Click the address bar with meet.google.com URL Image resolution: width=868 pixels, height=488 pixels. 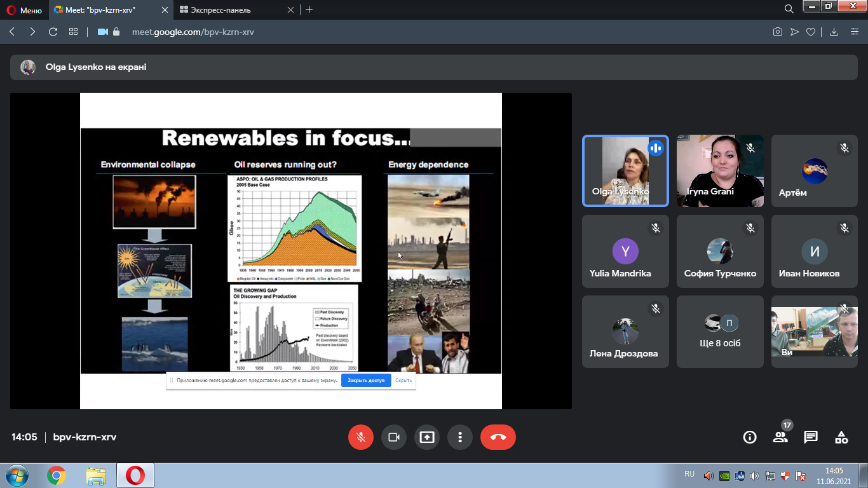coord(193,32)
